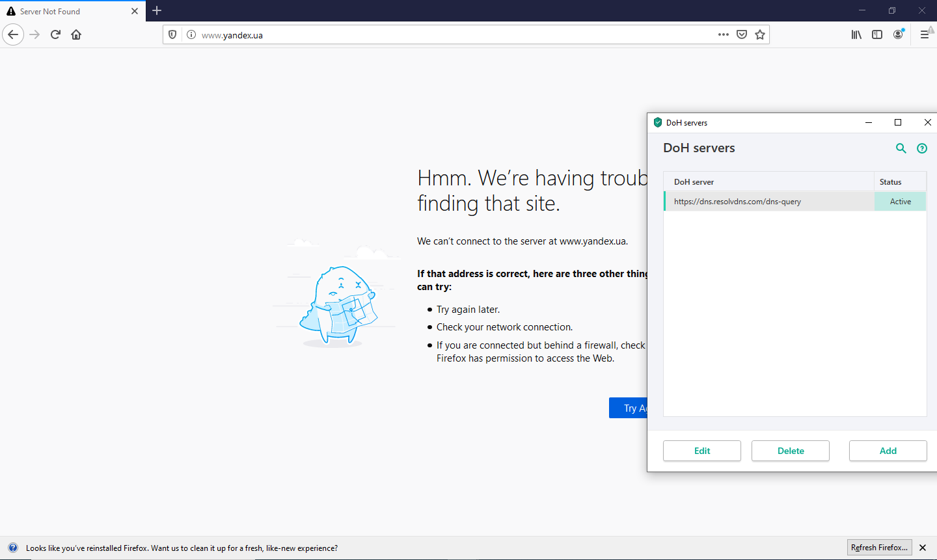
Task: Go to Firefox home page
Action: pos(76,34)
